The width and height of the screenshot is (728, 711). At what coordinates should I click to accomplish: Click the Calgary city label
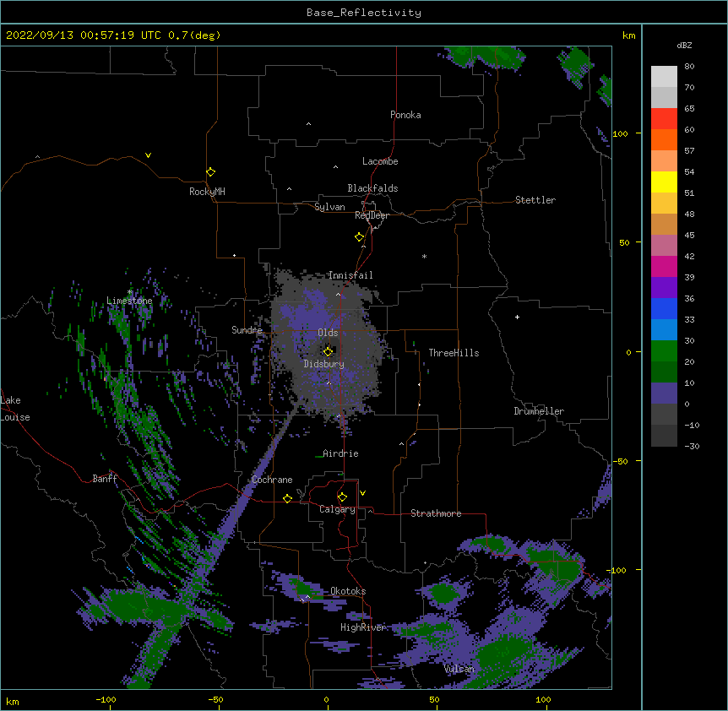point(337,509)
